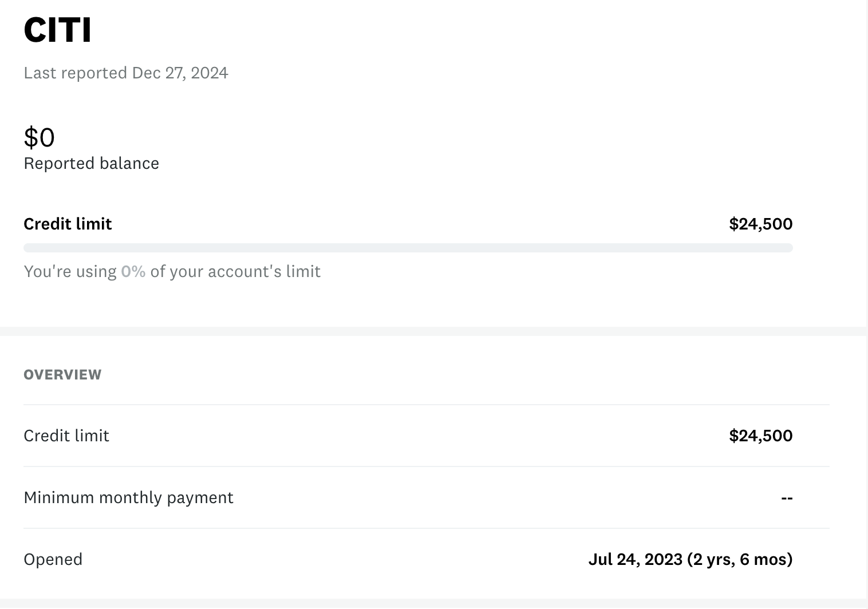Click the Opened row label
This screenshot has height=609, width=868.
pos(53,559)
